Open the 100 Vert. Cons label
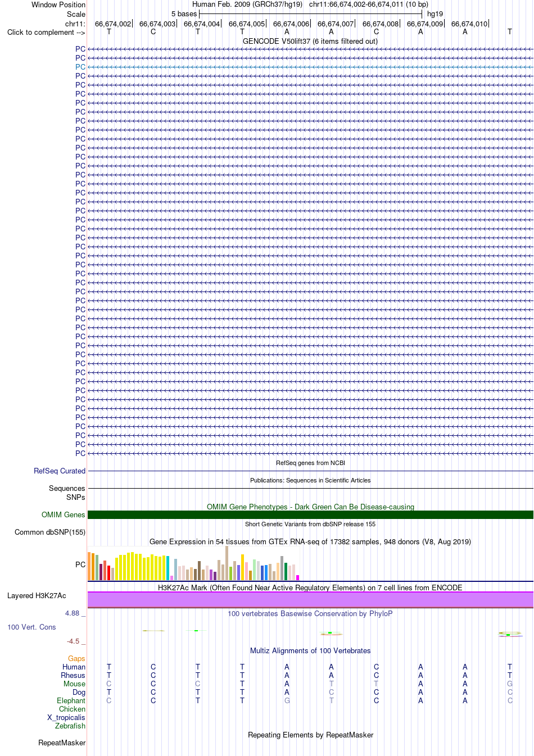This screenshot has width=534, height=756. click(31, 627)
